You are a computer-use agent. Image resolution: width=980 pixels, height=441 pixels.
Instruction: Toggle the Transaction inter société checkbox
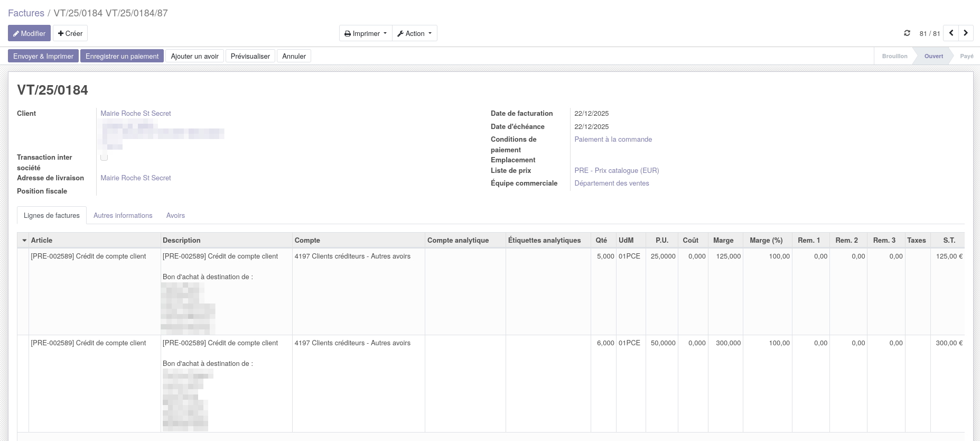click(x=104, y=157)
